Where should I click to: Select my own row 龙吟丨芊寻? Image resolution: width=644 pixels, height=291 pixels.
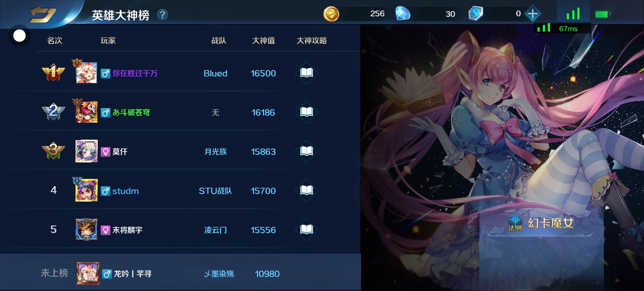tap(180, 273)
